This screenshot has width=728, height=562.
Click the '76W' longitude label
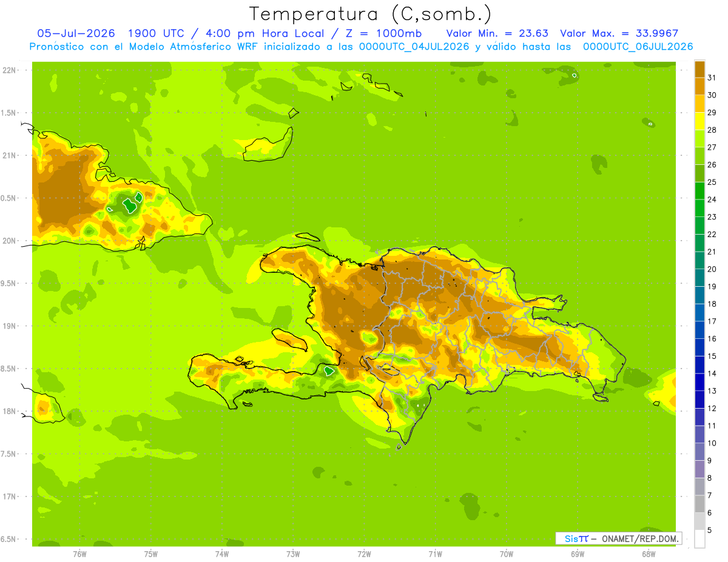tap(79, 554)
